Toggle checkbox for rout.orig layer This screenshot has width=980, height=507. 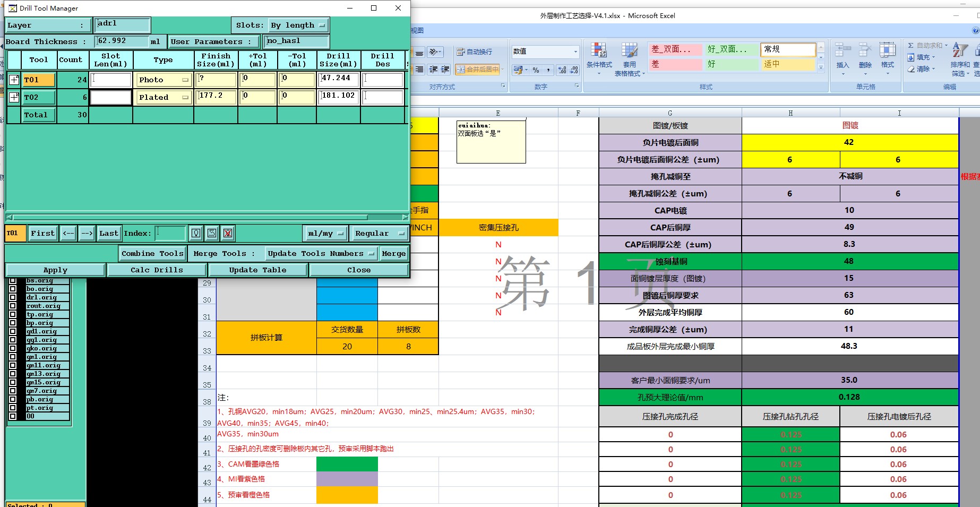13,306
